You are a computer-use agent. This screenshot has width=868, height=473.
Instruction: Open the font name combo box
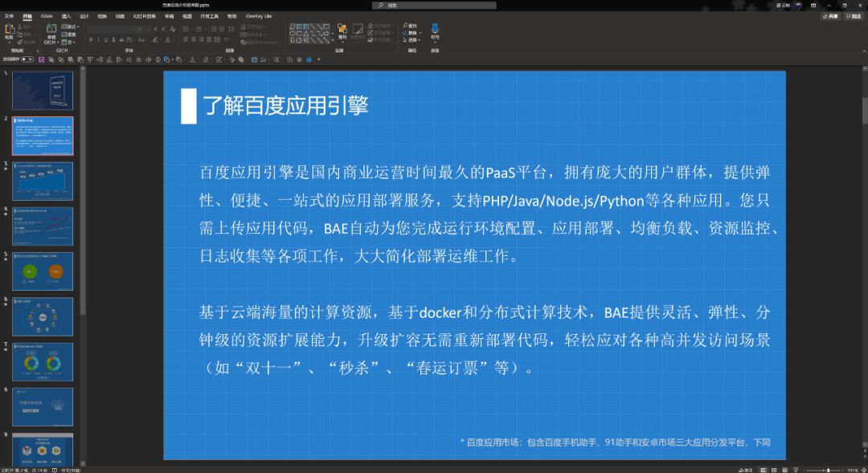109,29
